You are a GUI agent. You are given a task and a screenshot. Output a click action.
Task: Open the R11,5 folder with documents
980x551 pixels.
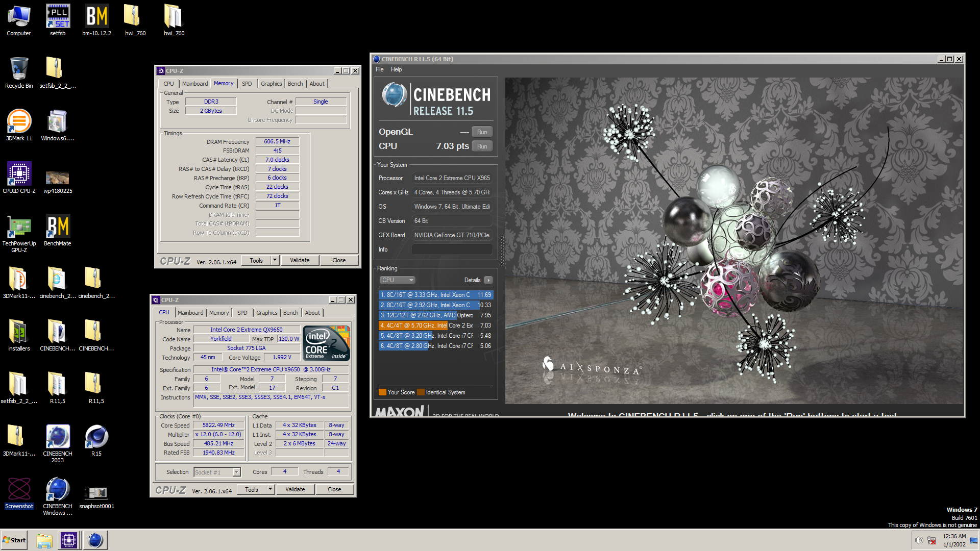[58, 388]
